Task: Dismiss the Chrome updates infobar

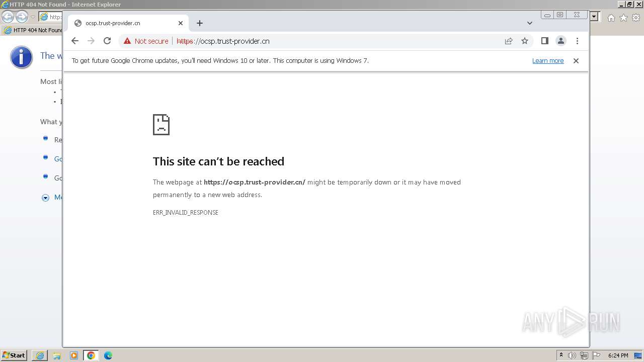Action: tap(576, 61)
